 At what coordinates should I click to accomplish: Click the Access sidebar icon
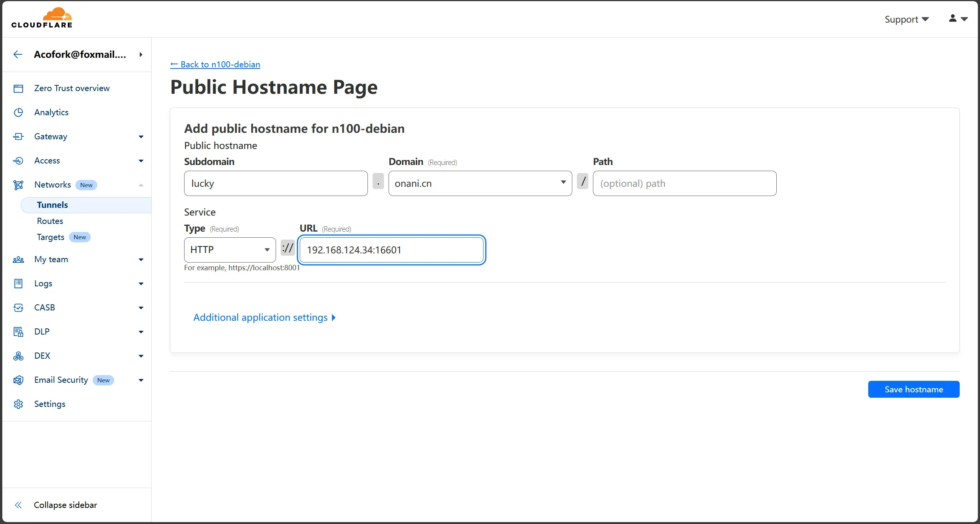pos(18,161)
